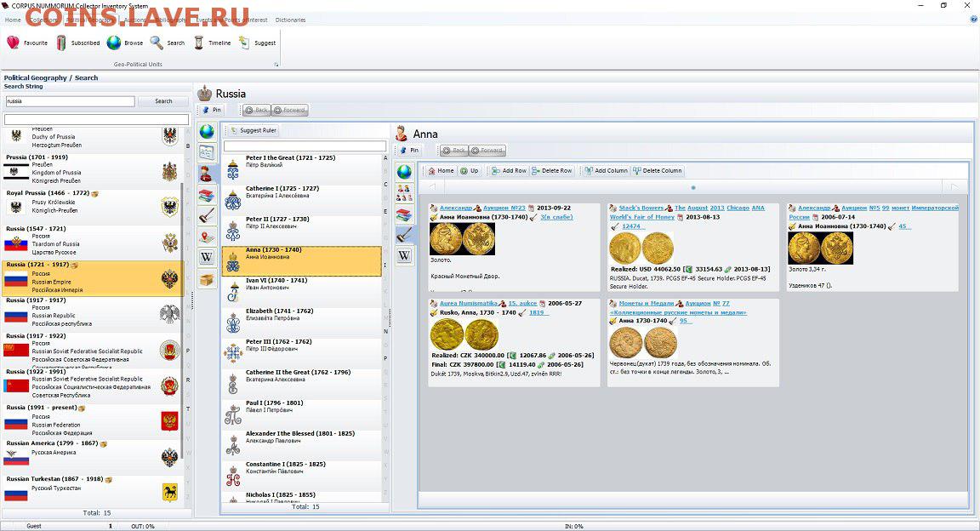The width and height of the screenshot is (980, 531).
Task: Select Russian Turkestan (1867 - 1918)
Action: tap(92, 491)
